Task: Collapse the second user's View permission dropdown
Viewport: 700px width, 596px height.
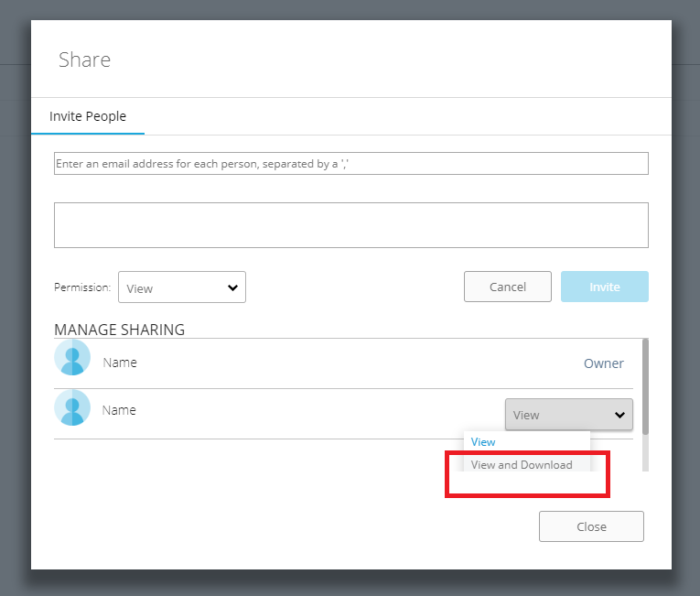Action: [x=568, y=415]
